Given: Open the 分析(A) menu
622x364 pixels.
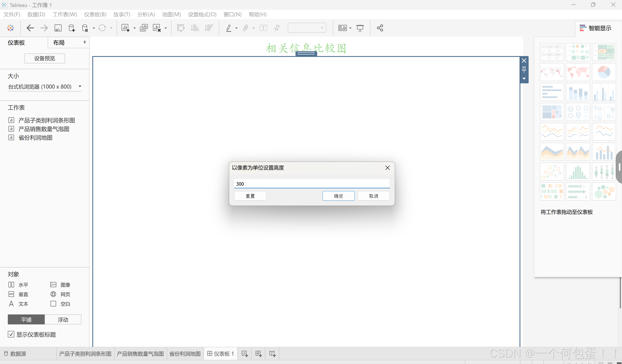Looking at the screenshot, I should pos(146,14).
